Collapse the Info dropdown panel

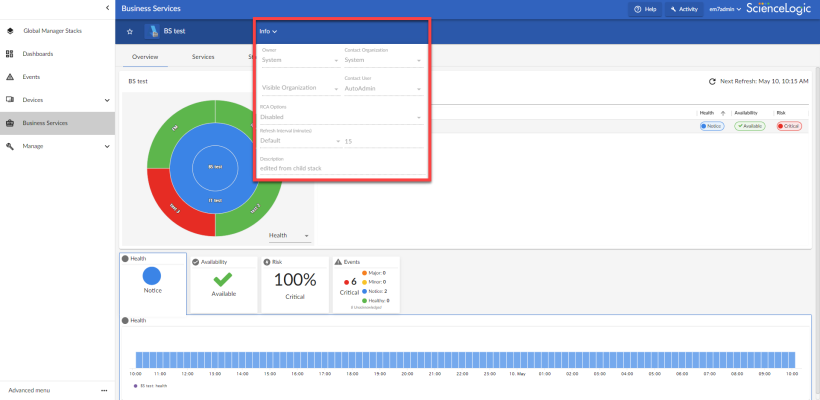click(x=268, y=32)
